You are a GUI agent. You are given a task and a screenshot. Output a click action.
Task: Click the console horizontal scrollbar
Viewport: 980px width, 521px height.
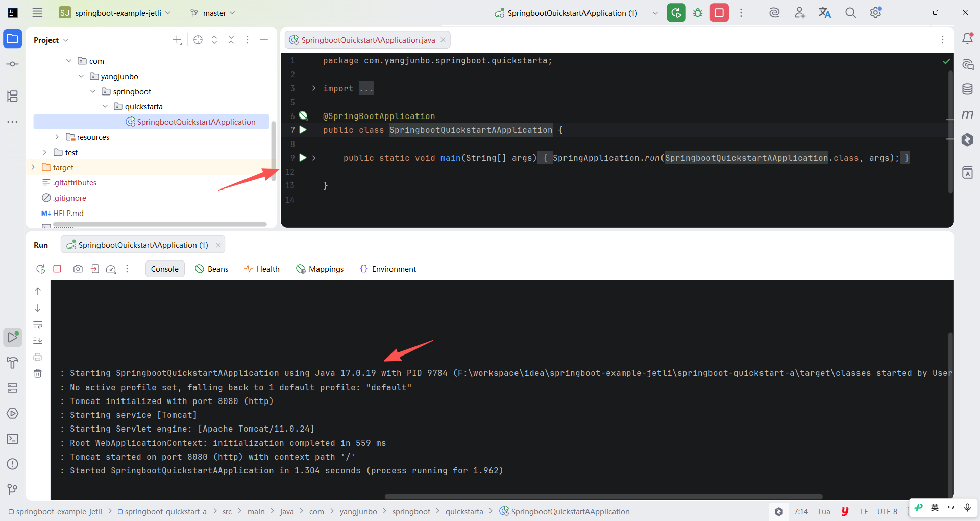603,496
